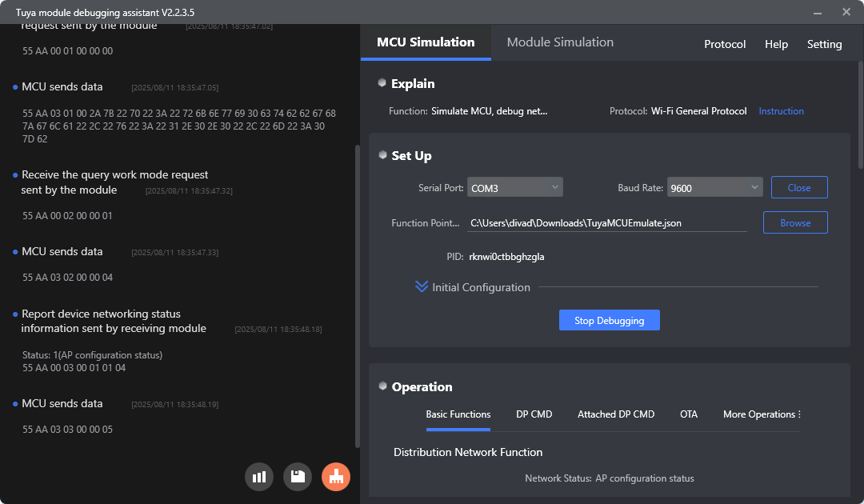
Task: Open the statistics bar chart icon
Action: pos(259,477)
